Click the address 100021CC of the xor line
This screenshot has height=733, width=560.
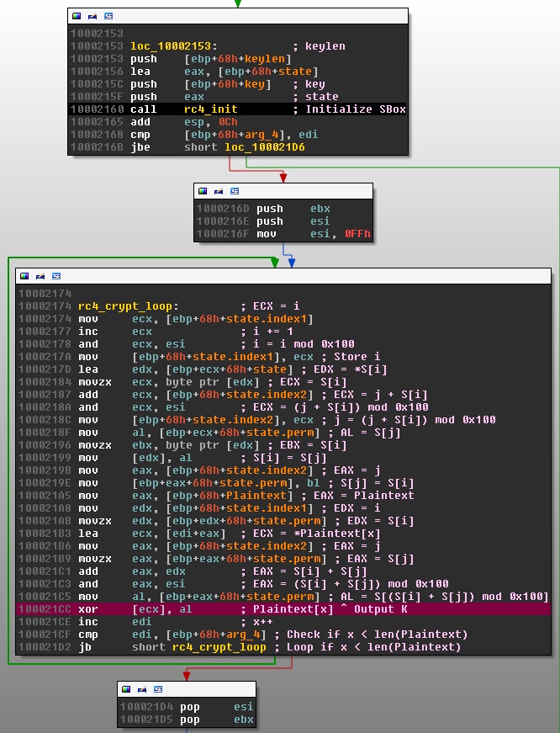tap(45, 609)
